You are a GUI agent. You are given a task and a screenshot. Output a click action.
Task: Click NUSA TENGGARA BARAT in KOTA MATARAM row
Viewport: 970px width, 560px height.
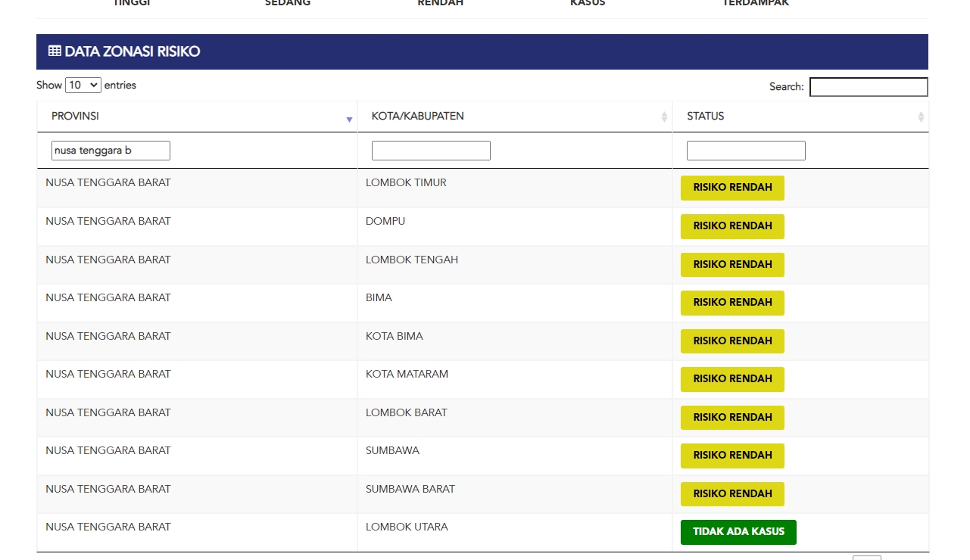[x=108, y=374]
